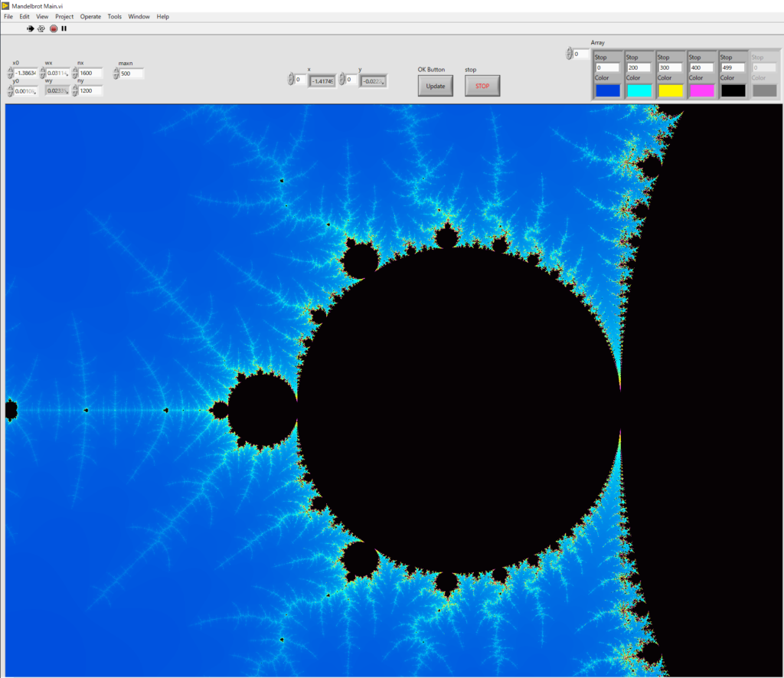The image size is (784, 678).
Task: Click the nx input field showing 1600
Action: click(90, 74)
